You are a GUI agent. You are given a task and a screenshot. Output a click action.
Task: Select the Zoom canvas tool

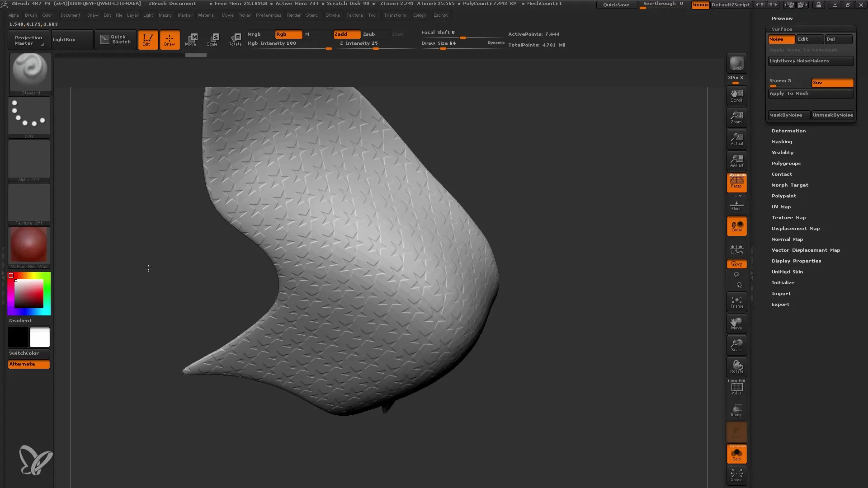pos(736,117)
